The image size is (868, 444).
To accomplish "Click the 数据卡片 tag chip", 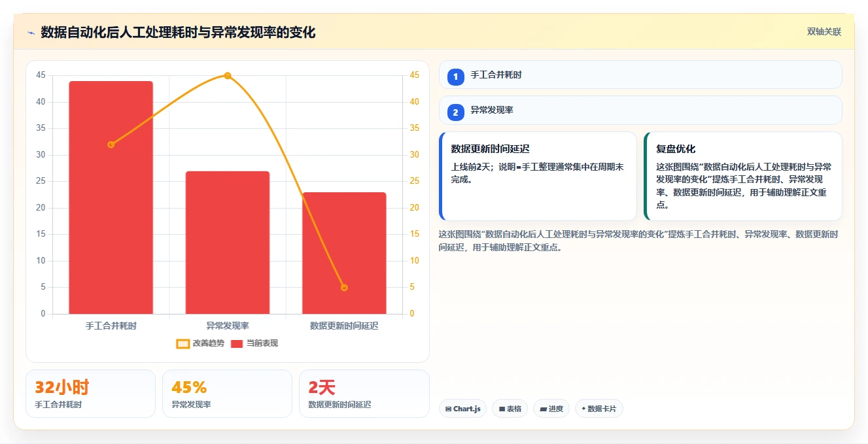I will pyautogui.click(x=599, y=409).
